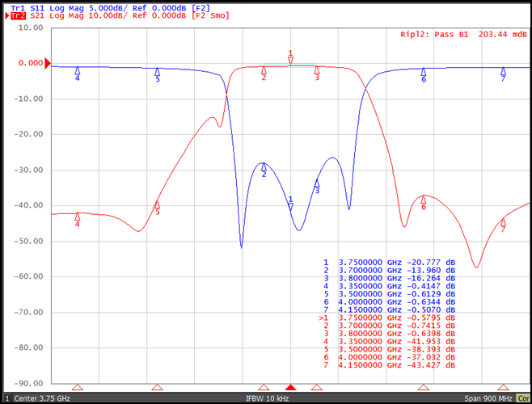Select blue marker row -13.960 dB
Screen dimensions: 532x404
point(389,271)
